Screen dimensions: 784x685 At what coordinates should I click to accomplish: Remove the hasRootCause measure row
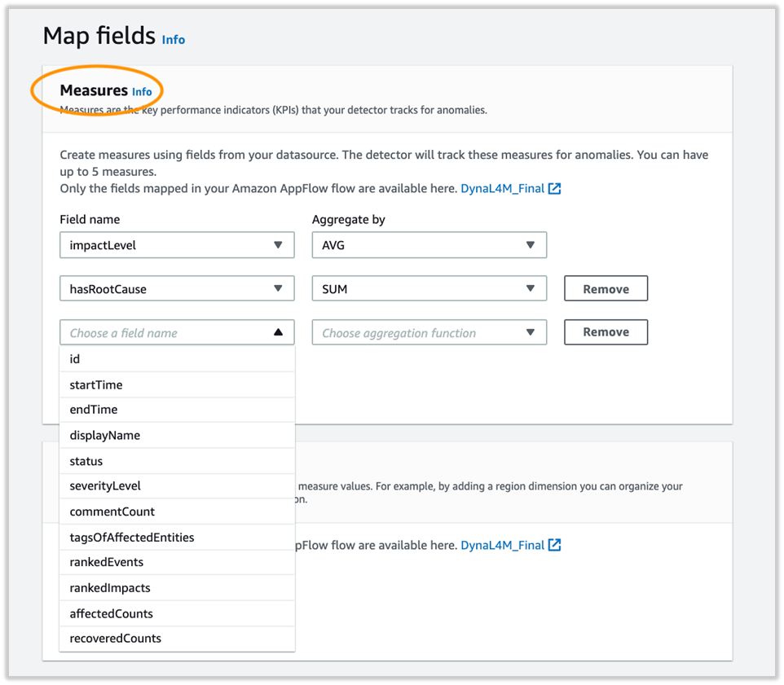click(x=606, y=288)
